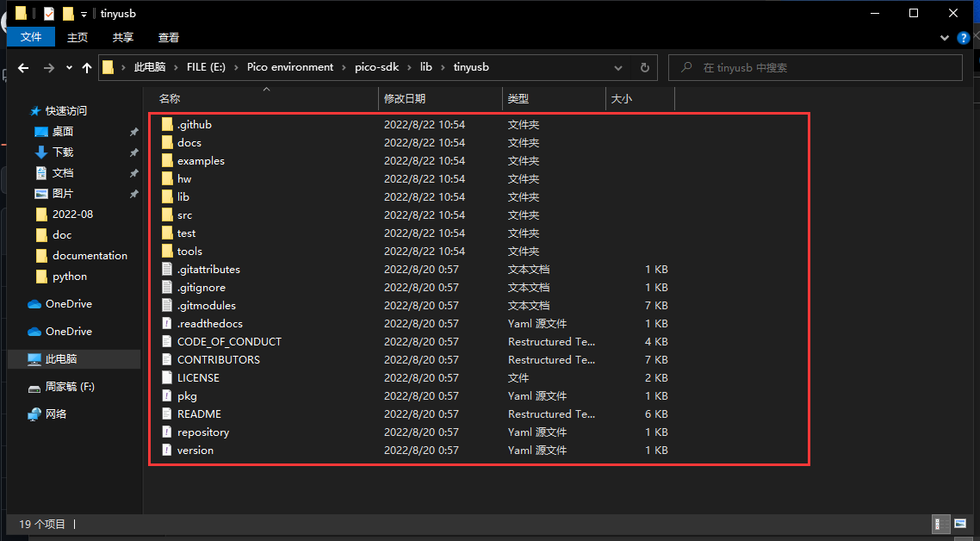Jump to Pico environment in the address path
Image resolution: width=980 pixels, height=541 pixels.
[290, 67]
